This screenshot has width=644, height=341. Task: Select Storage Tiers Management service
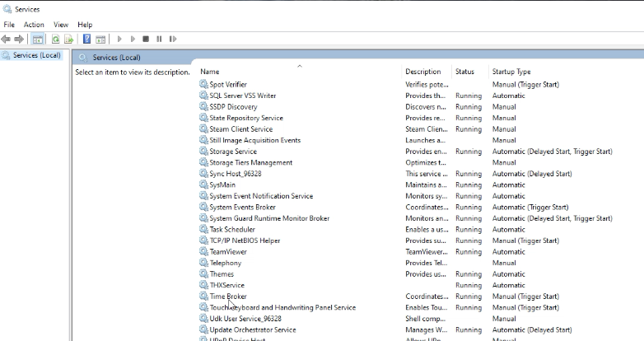click(251, 163)
